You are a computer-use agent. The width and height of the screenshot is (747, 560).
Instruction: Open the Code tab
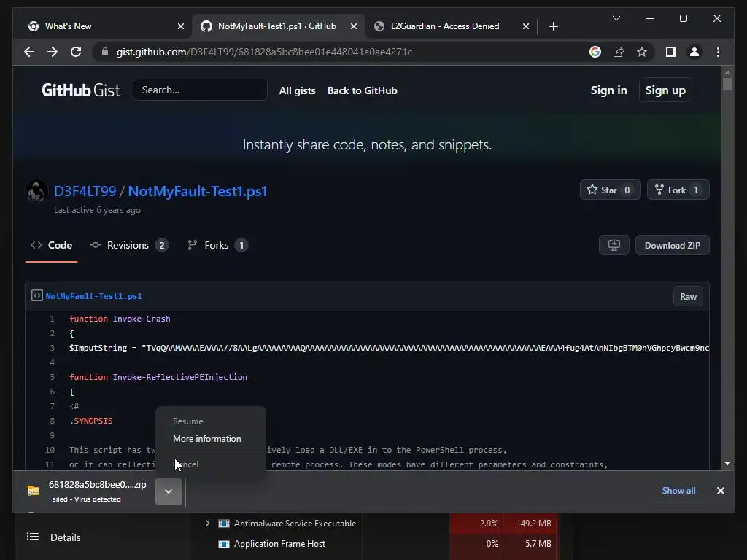pos(52,245)
